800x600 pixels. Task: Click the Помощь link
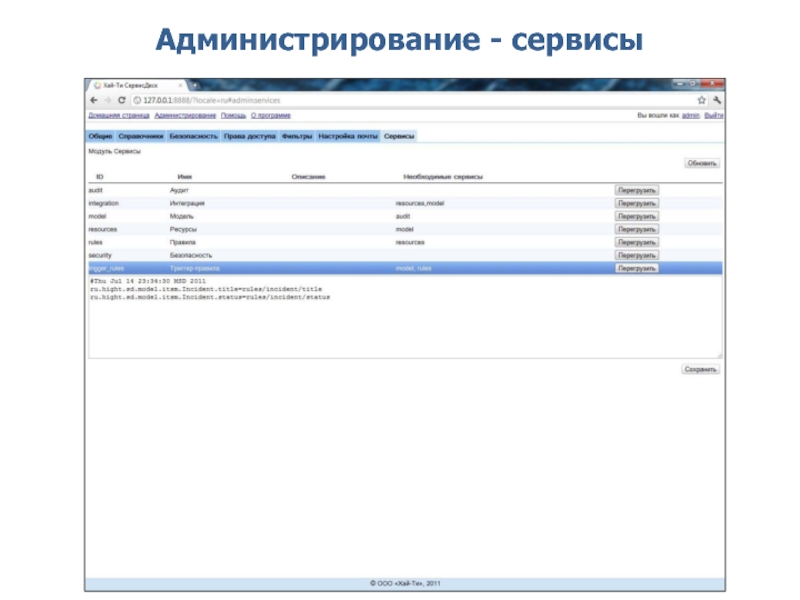[232, 116]
